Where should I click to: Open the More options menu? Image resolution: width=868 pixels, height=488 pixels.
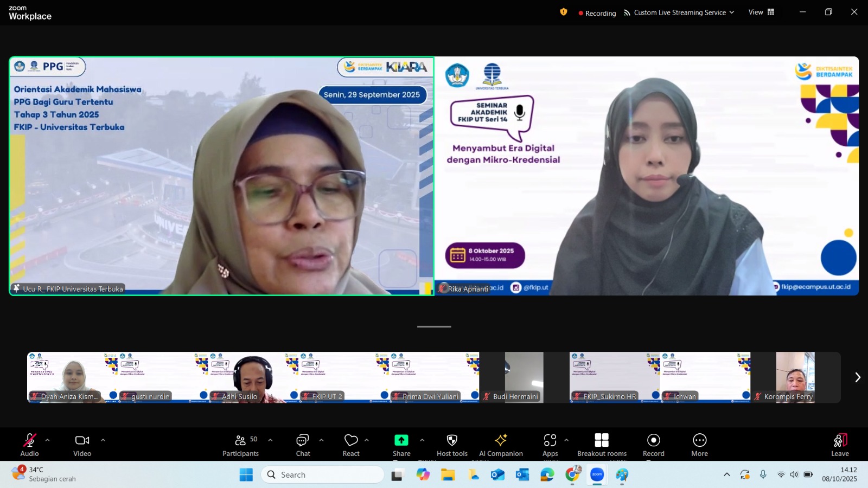[699, 445]
